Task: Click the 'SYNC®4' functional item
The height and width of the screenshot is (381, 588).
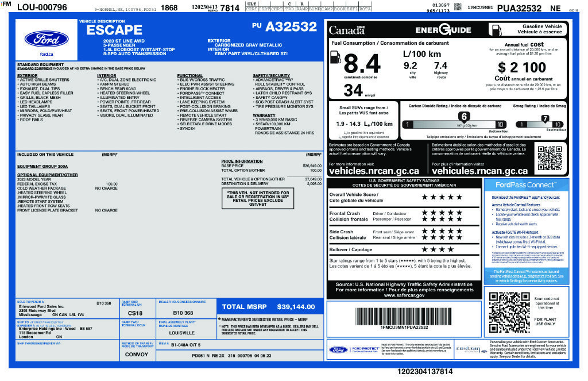Action: pos(188,128)
